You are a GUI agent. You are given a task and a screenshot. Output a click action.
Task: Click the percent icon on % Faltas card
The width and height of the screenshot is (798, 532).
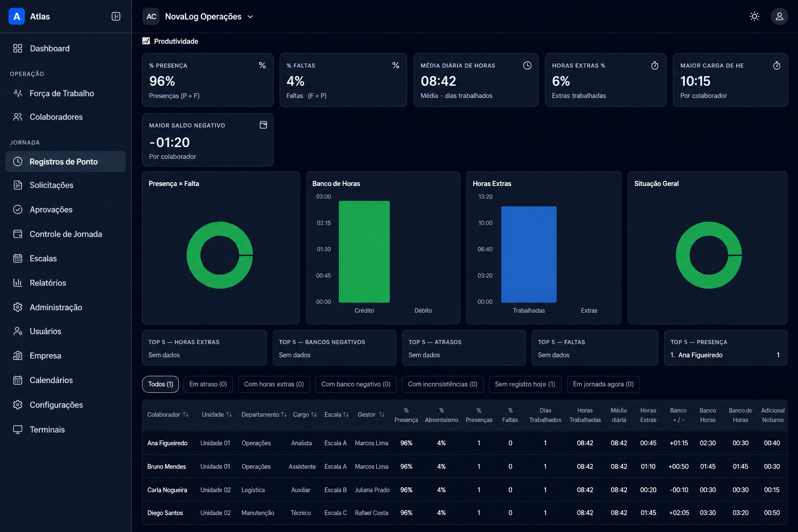pos(396,65)
